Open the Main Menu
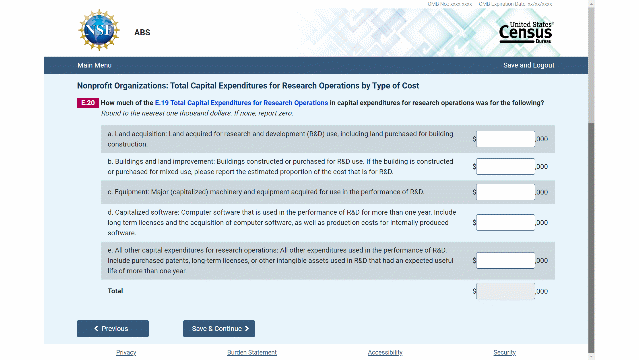 (94, 65)
